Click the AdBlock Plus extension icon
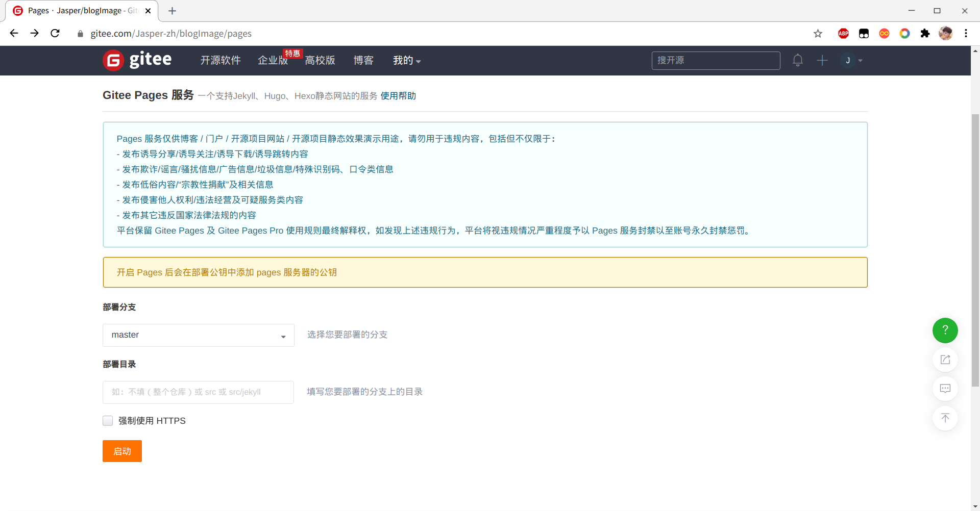The width and height of the screenshot is (980, 511). click(843, 34)
